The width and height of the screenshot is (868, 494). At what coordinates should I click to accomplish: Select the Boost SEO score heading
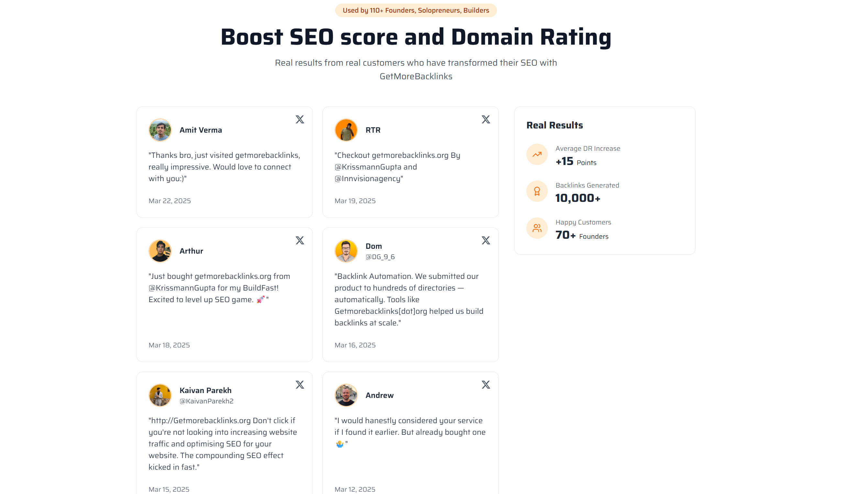click(x=416, y=37)
